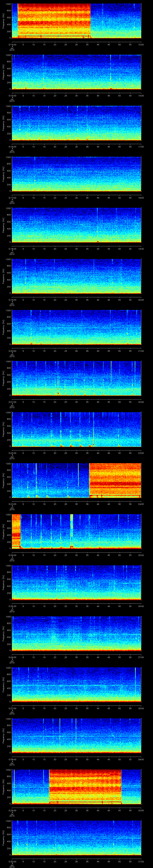
Task: Select the "0:25:00" start time label
Action: pyautogui.click(x=12, y=606)
